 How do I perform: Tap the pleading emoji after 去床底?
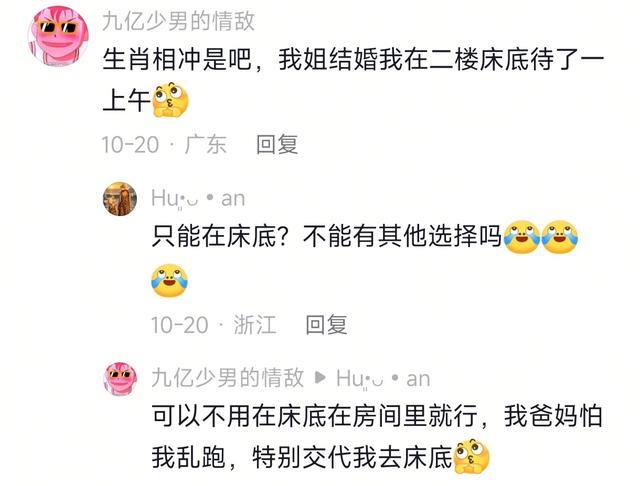click(x=472, y=457)
